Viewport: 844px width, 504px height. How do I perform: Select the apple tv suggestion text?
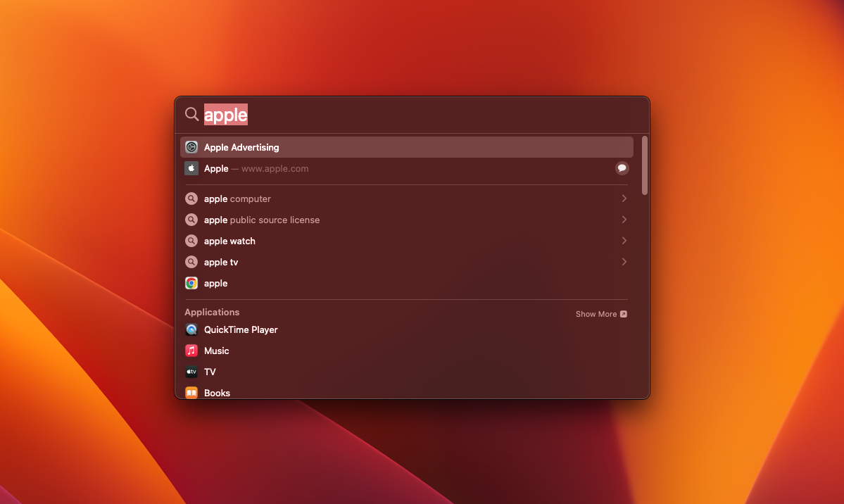[x=221, y=263]
